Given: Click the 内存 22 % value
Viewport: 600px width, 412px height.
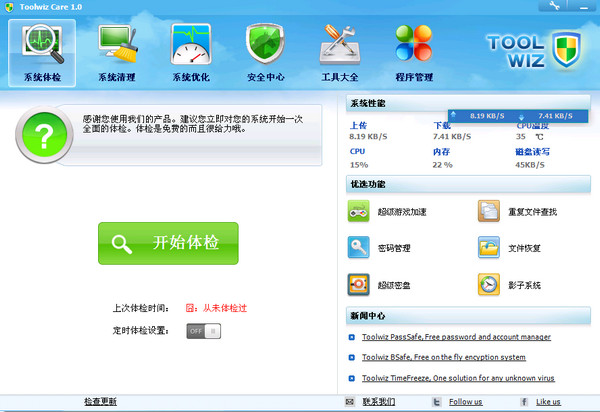Looking at the screenshot, I should point(442,165).
